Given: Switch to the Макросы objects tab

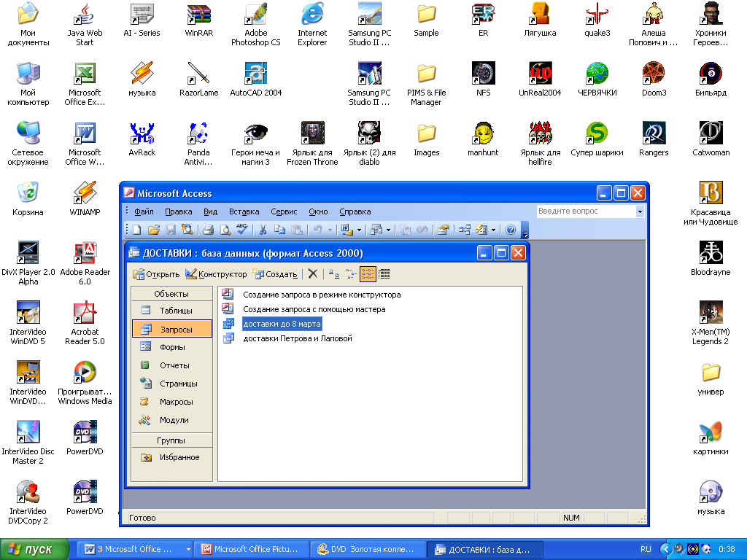Looking at the screenshot, I should tap(172, 402).
